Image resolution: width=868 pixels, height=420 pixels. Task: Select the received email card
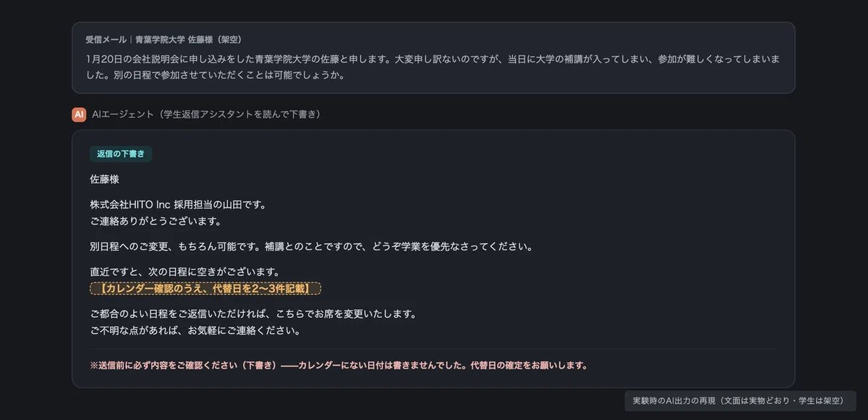(x=433, y=58)
